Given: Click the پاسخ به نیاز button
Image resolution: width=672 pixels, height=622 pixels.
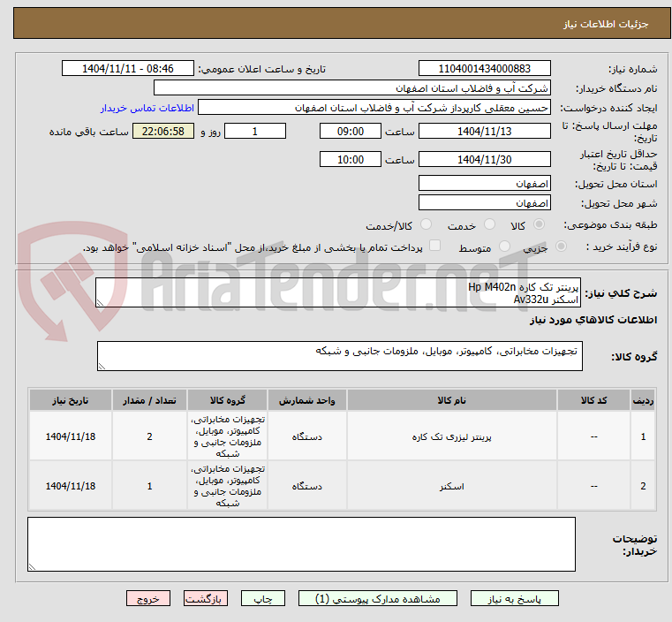Looking at the screenshot, I should [x=514, y=598].
